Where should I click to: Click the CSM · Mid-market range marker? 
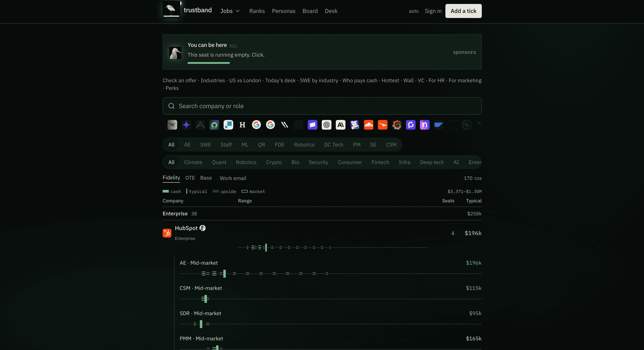[206, 299]
